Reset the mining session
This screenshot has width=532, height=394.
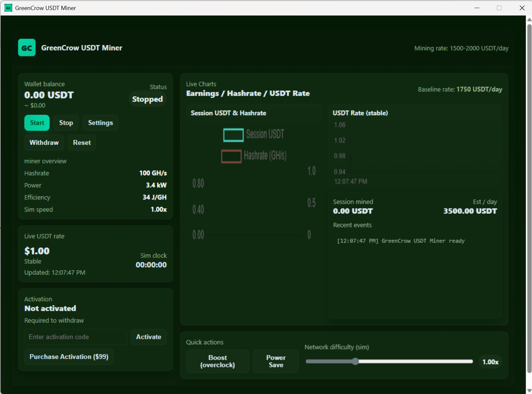point(82,142)
